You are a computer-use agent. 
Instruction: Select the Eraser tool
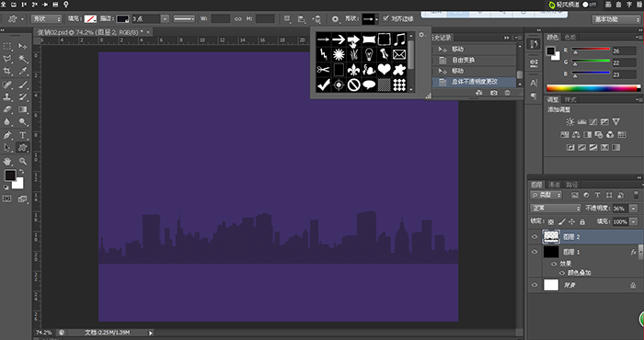(x=7, y=109)
